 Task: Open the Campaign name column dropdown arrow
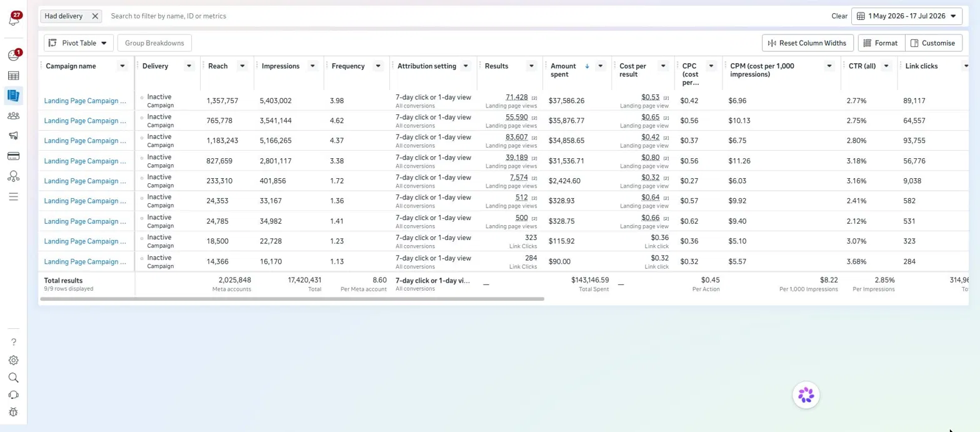pos(122,66)
